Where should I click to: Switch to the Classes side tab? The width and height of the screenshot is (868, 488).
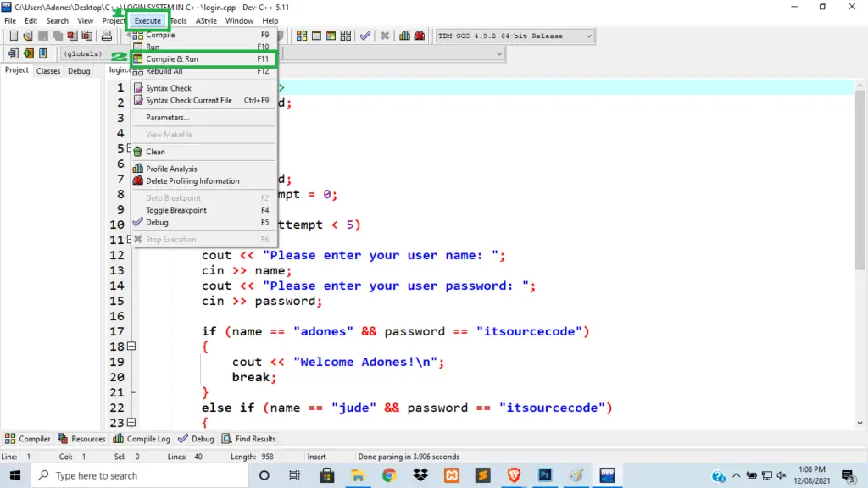click(x=48, y=71)
